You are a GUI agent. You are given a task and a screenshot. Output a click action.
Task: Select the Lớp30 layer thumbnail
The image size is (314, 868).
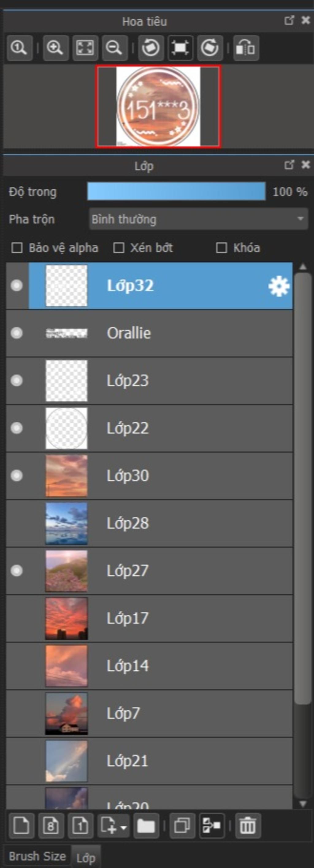[x=67, y=476]
